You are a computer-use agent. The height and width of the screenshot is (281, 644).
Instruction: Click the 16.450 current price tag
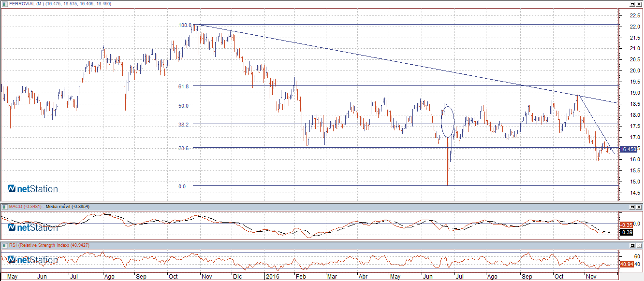pyautogui.click(x=628, y=150)
